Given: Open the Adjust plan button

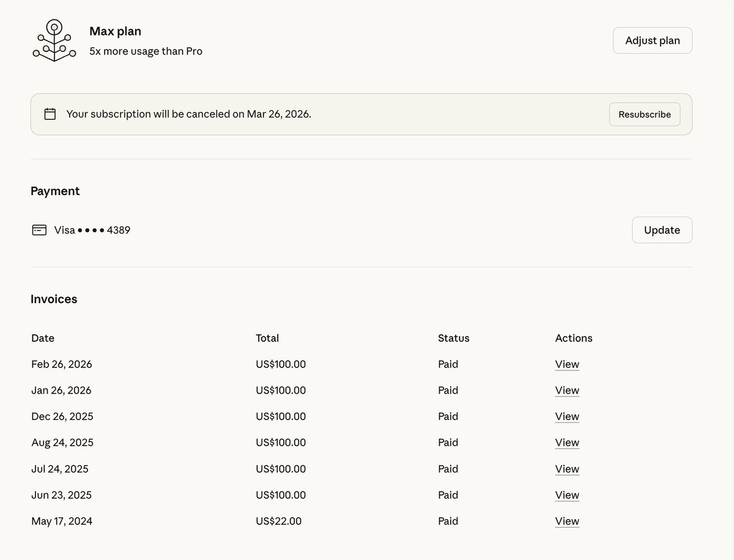Looking at the screenshot, I should 653,40.
